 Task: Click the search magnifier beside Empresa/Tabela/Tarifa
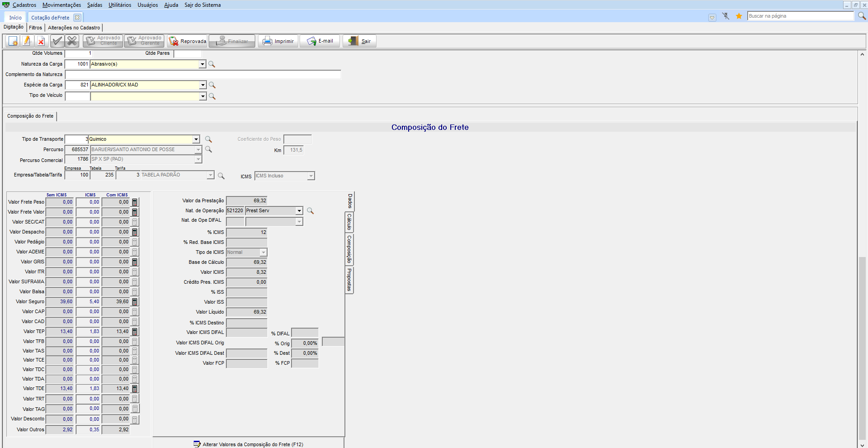(x=221, y=176)
